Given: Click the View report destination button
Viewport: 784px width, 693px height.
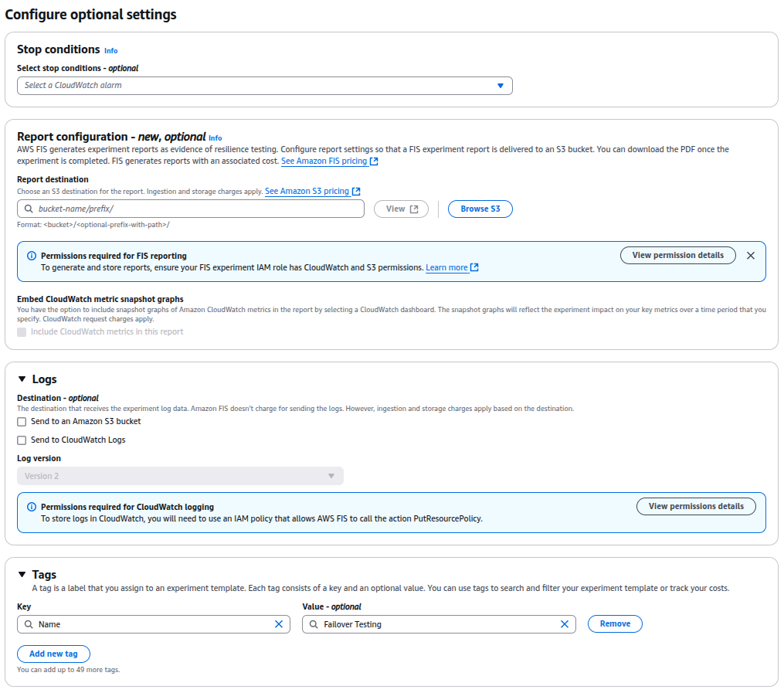Looking at the screenshot, I should (x=401, y=209).
